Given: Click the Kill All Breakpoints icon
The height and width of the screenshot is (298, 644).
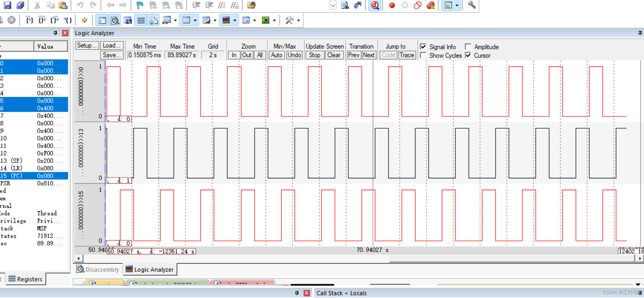Looking at the screenshot, I should pos(431,5).
